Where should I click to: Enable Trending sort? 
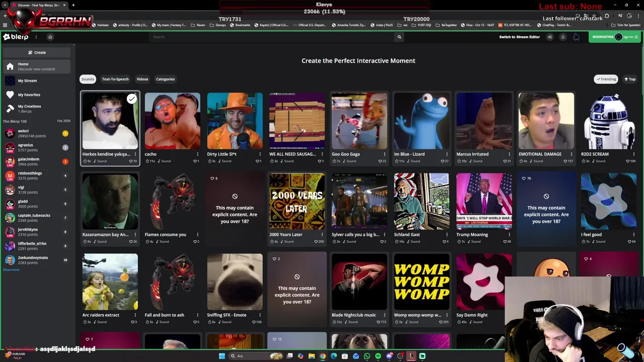pyautogui.click(x=606, y=79)
